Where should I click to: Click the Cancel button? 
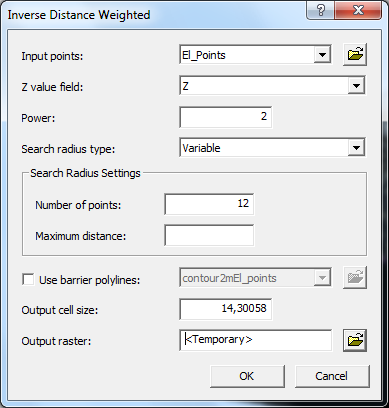coord(332,376)
